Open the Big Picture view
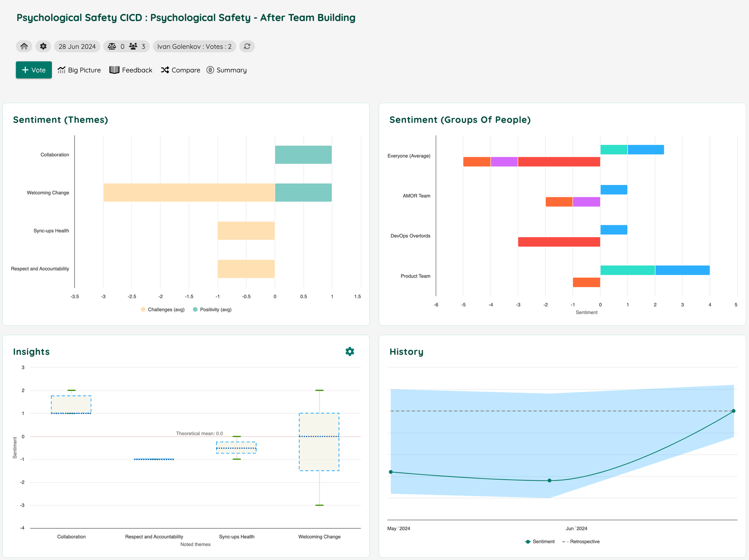The height and width of the screenshot is (560, 749). tap(79, 70)
